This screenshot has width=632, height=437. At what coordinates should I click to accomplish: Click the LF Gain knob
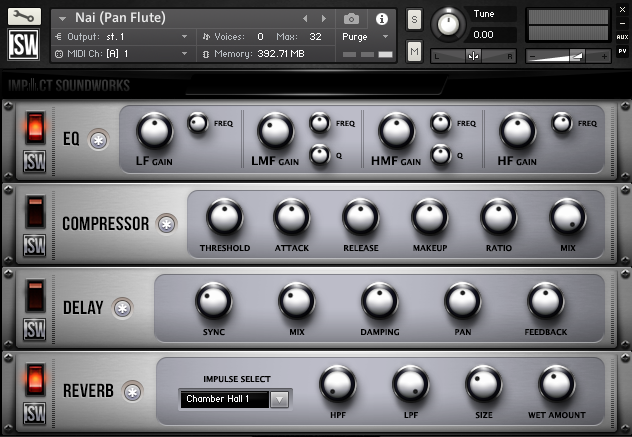click(x=155, y=131)
